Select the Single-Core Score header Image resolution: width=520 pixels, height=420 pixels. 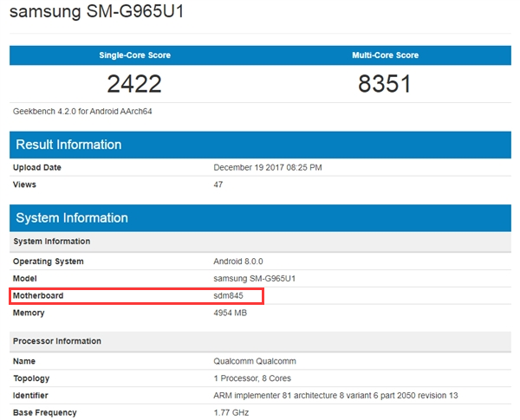134,55
